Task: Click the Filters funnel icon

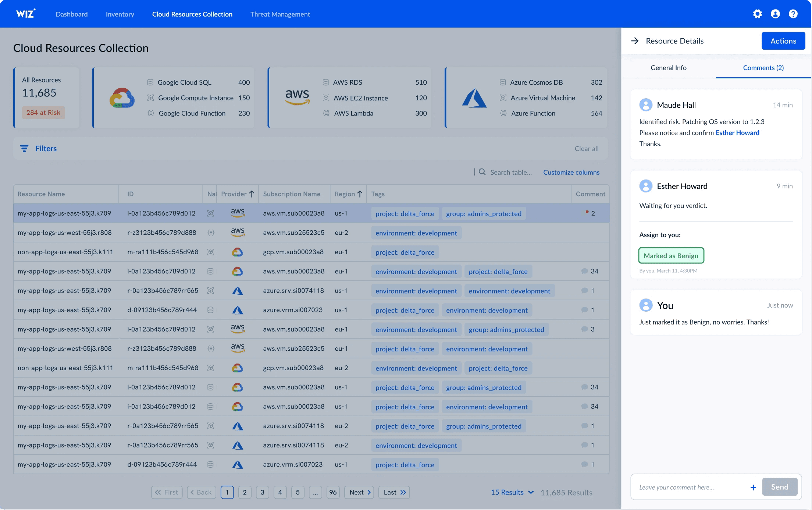Action: tap(24, 149)
